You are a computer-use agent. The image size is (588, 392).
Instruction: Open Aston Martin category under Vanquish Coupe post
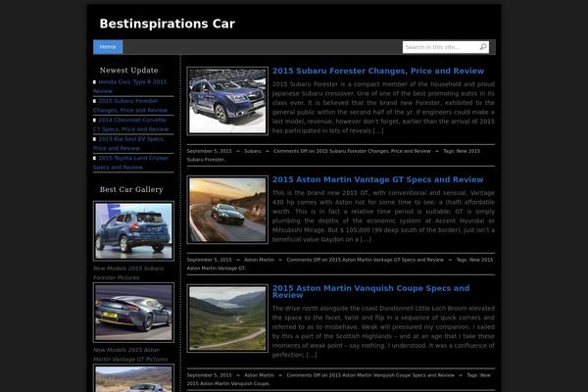click(259, 375)
